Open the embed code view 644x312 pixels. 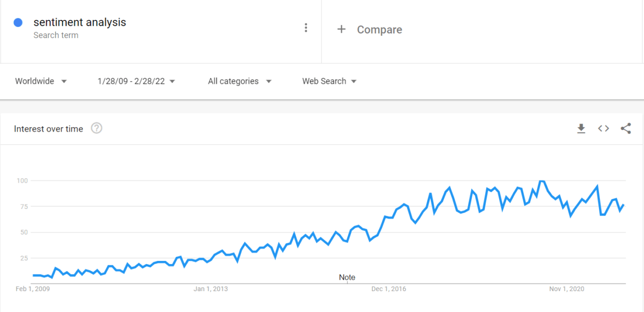[603, 128]
